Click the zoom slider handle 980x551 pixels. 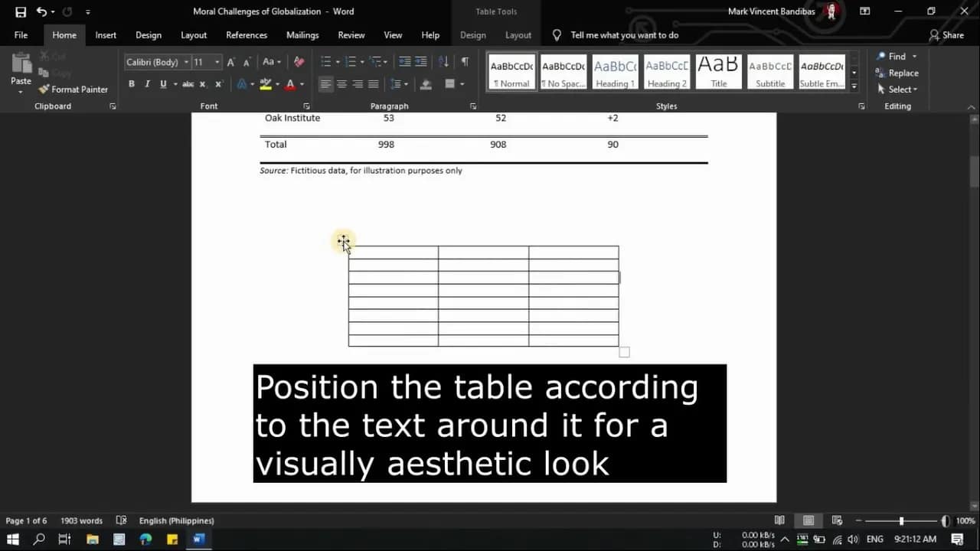[x=901, y=521]
